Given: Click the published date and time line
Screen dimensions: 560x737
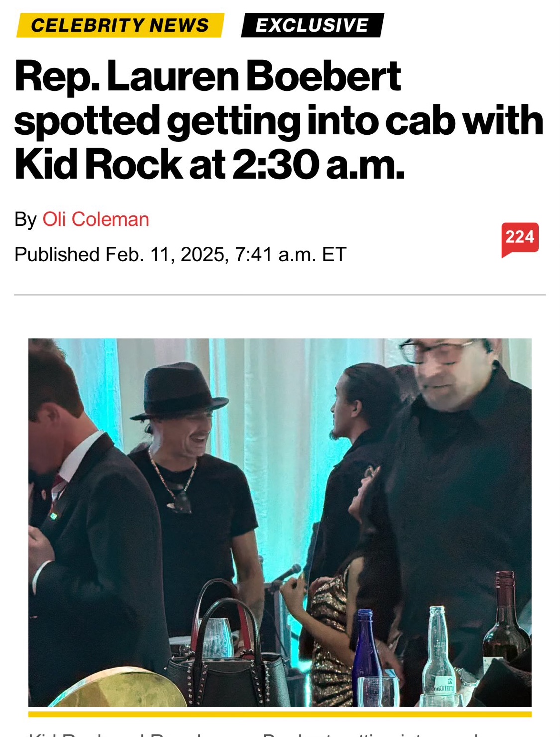Looking at the screenshot, I should pyautogui.click(x=180, y=254).
